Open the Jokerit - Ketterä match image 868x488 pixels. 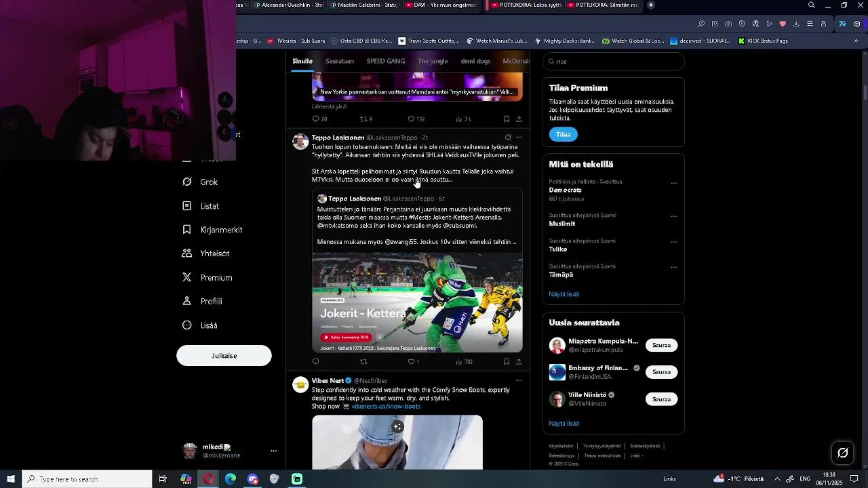tap(417, 302)
